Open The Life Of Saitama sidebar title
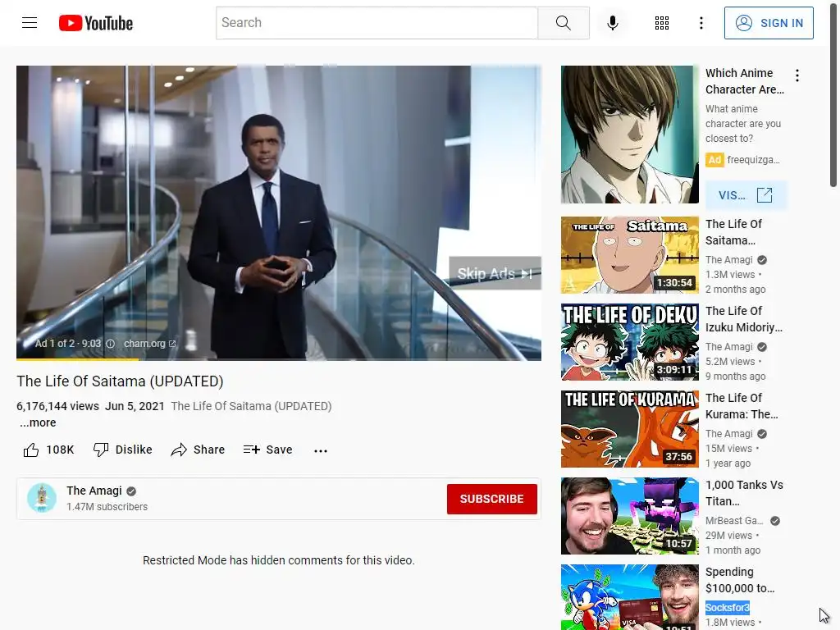840x630 pixels. (x=733, y=232)
